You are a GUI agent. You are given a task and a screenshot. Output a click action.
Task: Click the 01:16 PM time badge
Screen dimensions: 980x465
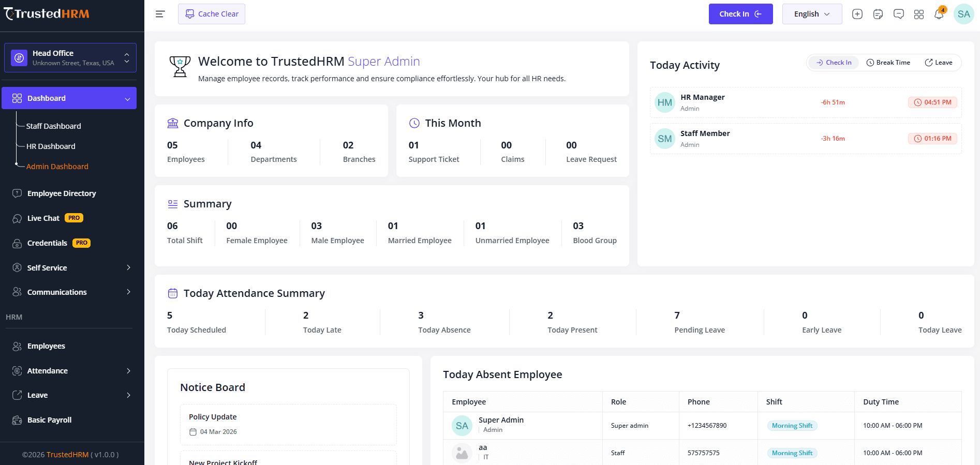[932, 139]
